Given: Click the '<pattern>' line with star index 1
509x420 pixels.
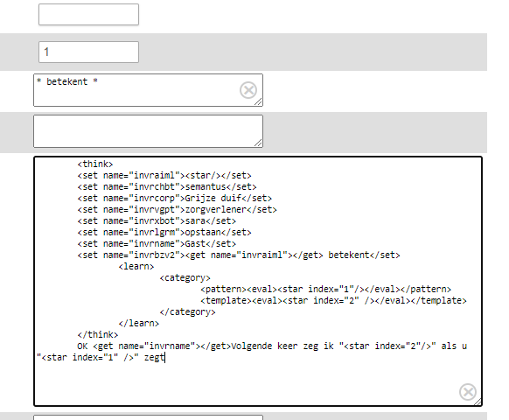Looking at the screenshot, I should [x=326, y=289].
